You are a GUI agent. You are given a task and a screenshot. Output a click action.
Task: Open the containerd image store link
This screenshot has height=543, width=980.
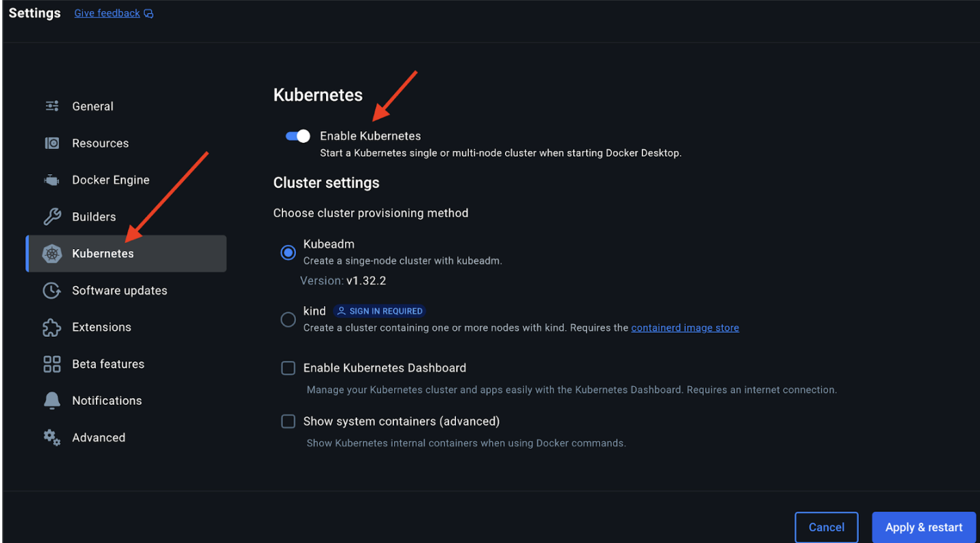[x=685, y=328]
